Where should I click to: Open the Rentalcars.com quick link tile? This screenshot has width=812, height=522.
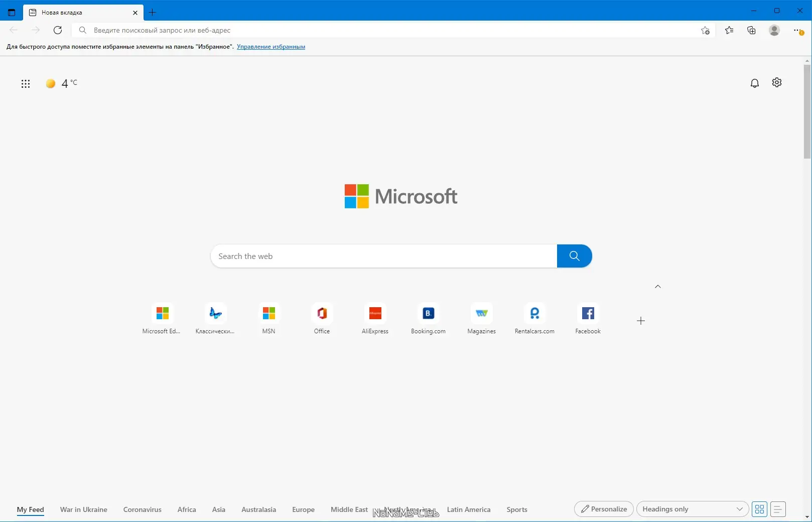(x=535, y=319)
